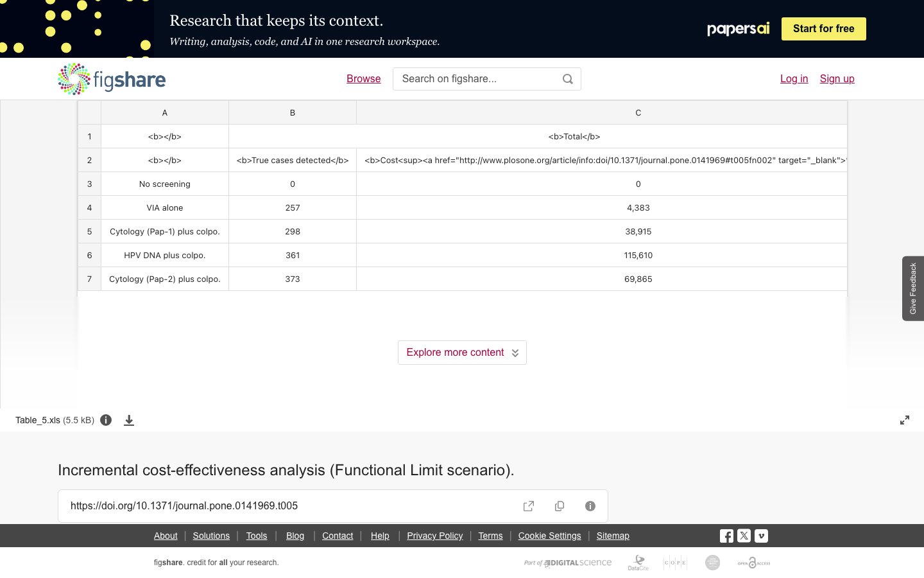Select column header C in the table
Image resolution: width=924 pixels, height=578 pixels.
602,112
